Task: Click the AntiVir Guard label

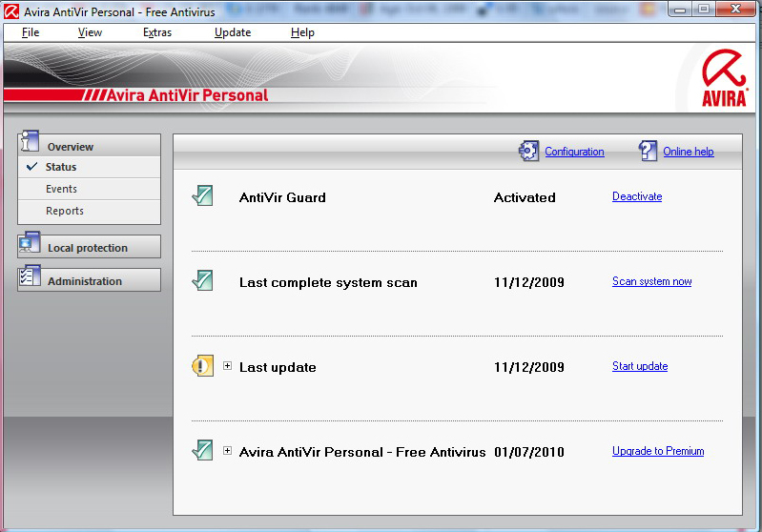Action: (x=282, y=197)
